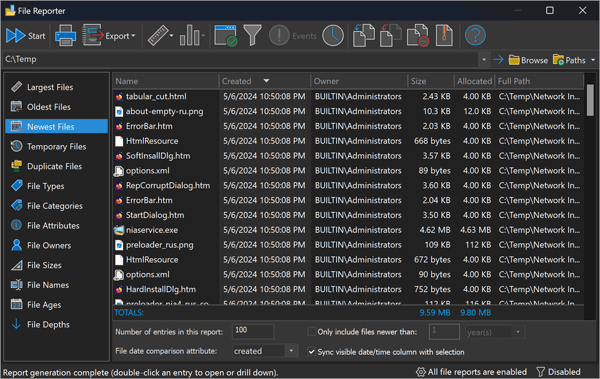The height and width of the screenshot is (379, 600).
Task: Select Newest Files report
Action: (57, 126)
